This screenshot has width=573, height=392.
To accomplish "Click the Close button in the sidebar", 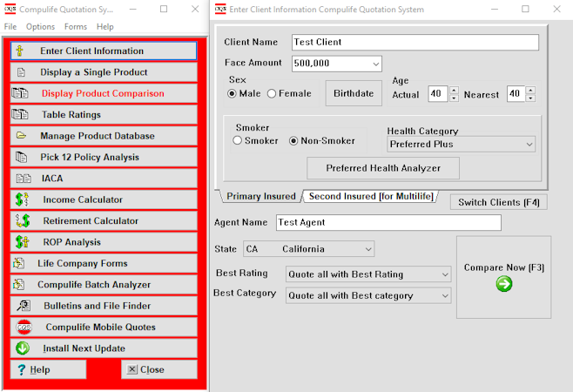I will click(159, 369).
